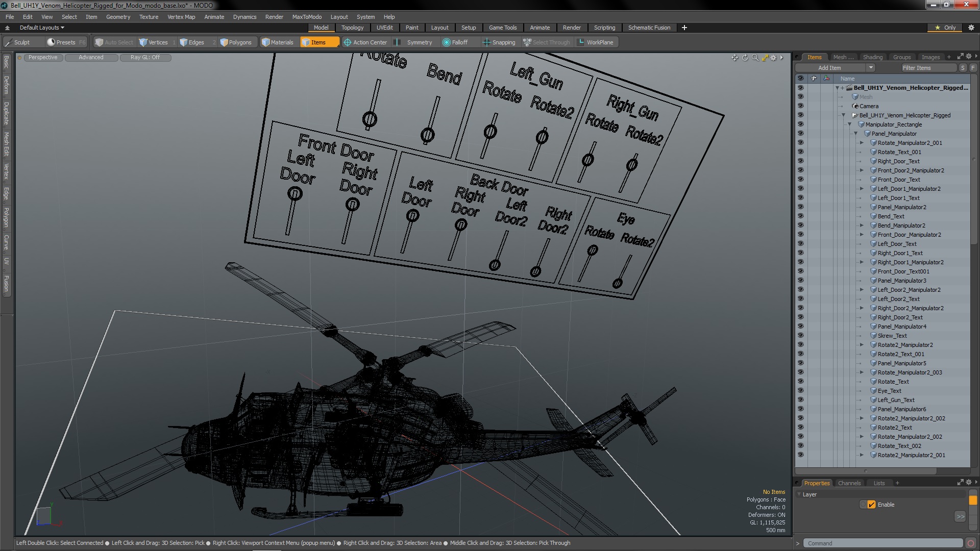Viewport: 980px width, 551px height.
Task: Switch to the UVEdit layout tab
Action: tap(384, 28)
